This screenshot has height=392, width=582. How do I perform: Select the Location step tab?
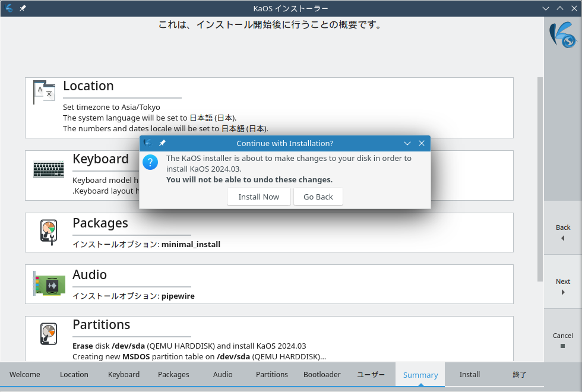[x=74, y=375]
